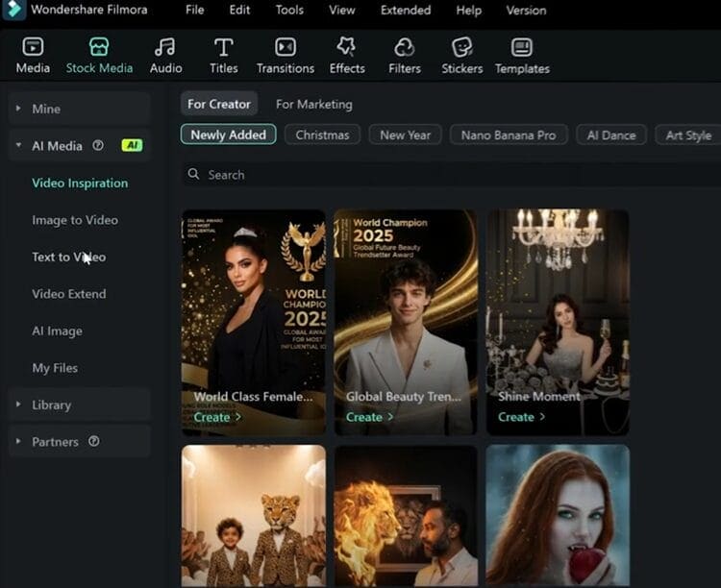This screenshot has height=588, width=721.
Task: Select Video Extend in the sidebar
Action: (x=69, y=294)
